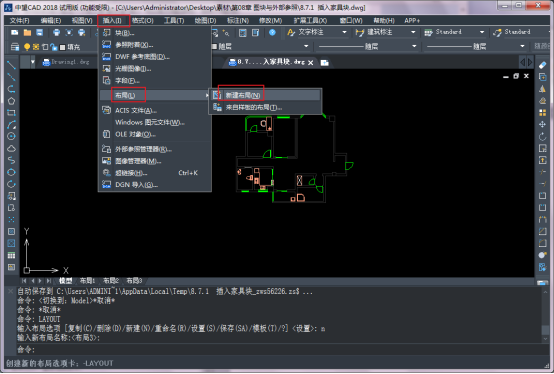This screenshot has height=374, width=554.
Task: Expand the 建筑标注 dimension style dropdown
Action: (x=413, y=32)
